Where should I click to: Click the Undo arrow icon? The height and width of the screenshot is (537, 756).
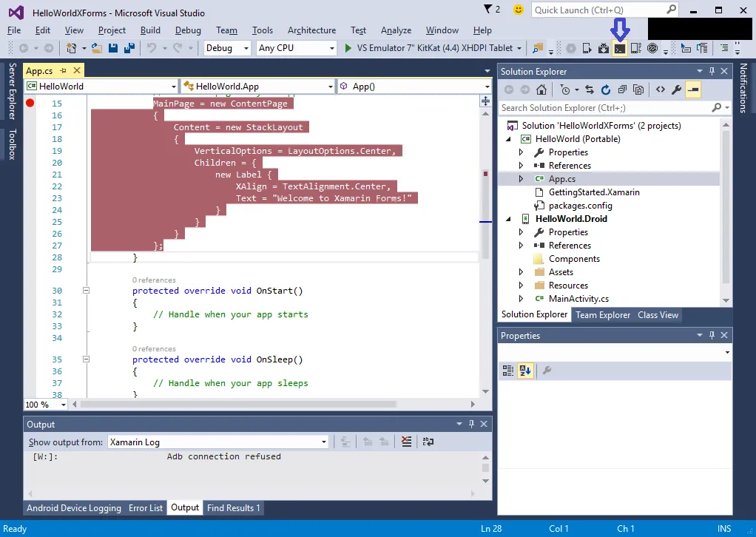[x=152, y=48]
